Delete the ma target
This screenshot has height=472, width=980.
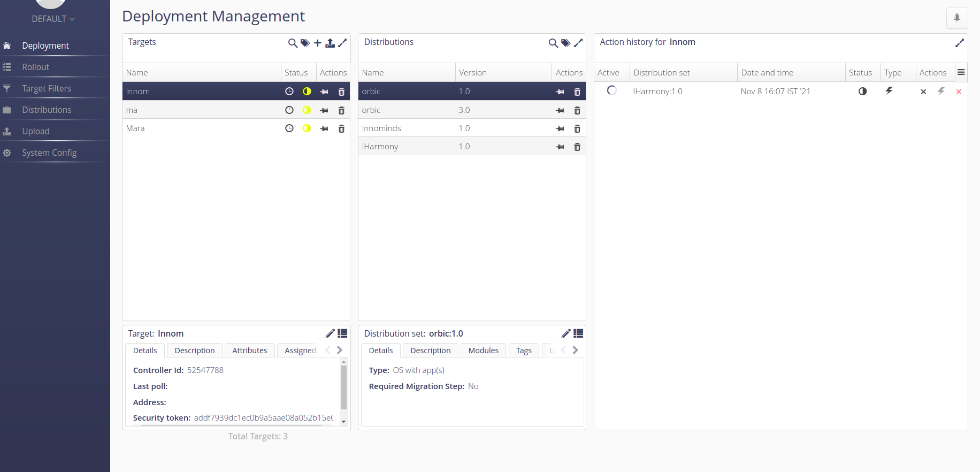point(341,110)
